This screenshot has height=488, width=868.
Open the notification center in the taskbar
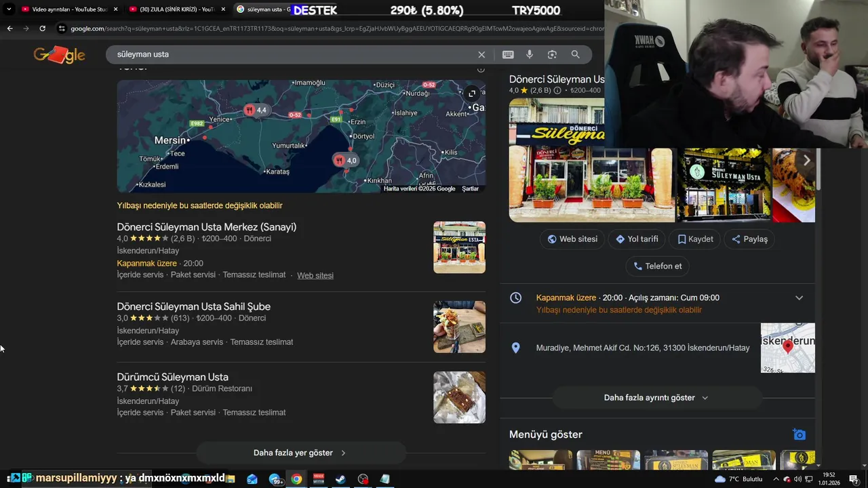(x=853, y=479)
